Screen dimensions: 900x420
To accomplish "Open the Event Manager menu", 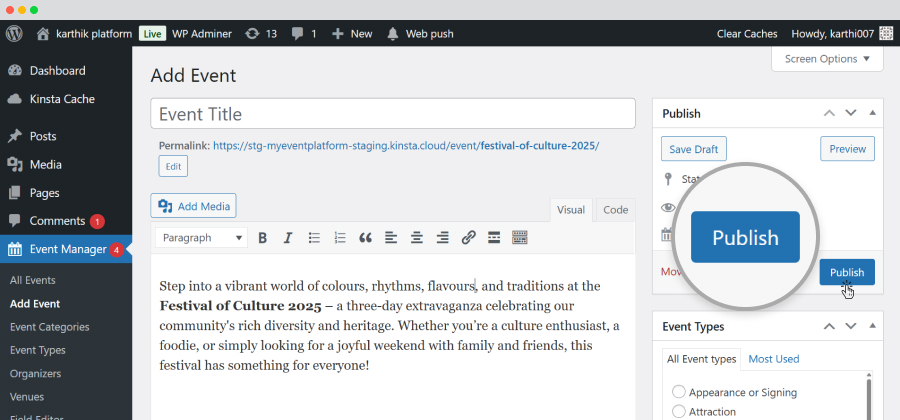I will coord(66,249).
